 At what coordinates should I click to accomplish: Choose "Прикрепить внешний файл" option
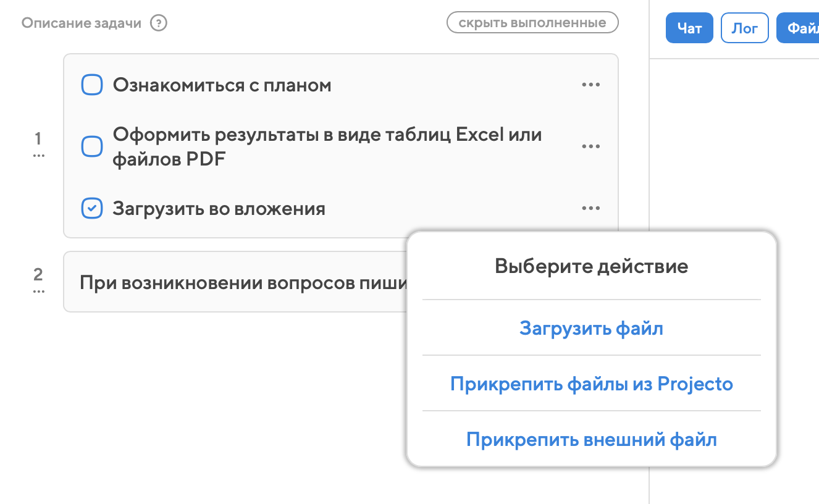[591, 440]
